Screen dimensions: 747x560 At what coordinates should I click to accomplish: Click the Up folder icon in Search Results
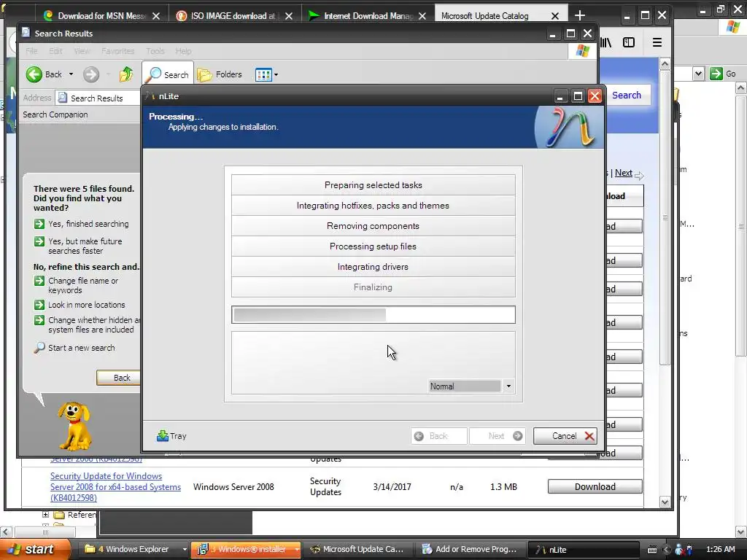pos(126,74)
